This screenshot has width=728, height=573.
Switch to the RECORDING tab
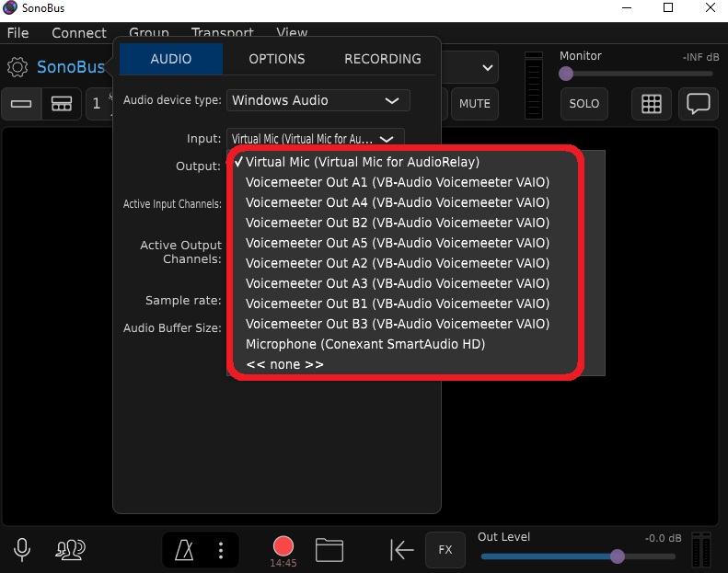(x=383, y=59)
